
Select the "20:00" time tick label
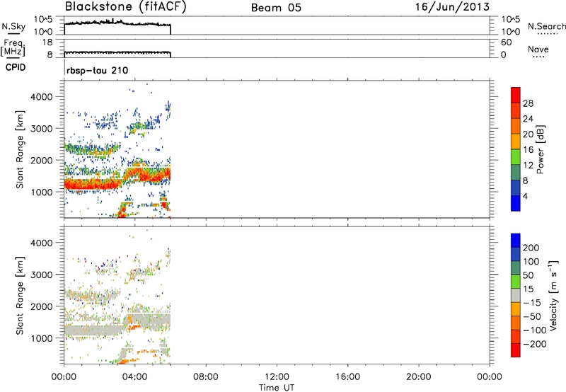pos(418,377)
